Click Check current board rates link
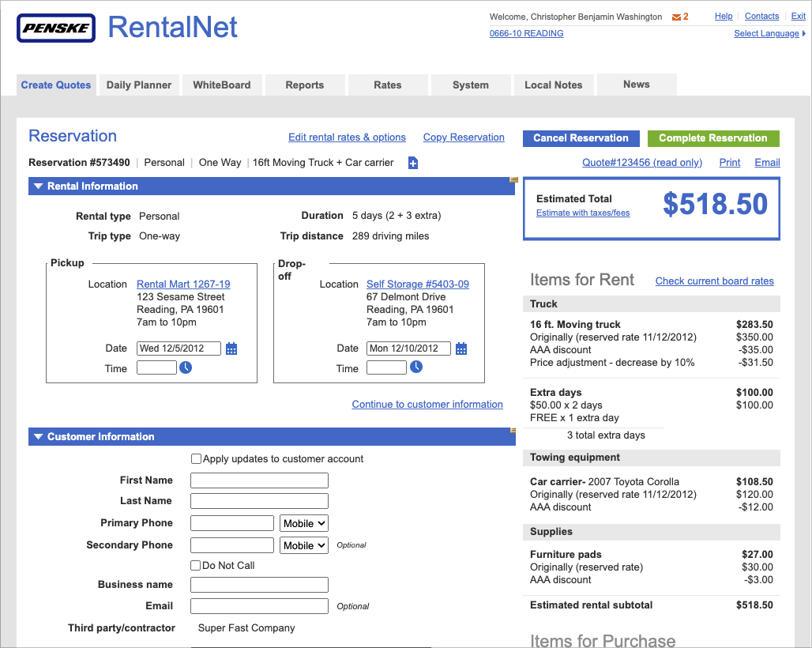 [x=715, y=281]
